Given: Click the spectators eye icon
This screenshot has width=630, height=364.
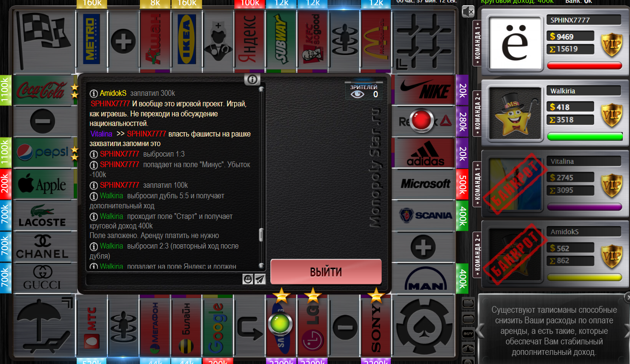Looking at the screenshot, I should [357, 94].
